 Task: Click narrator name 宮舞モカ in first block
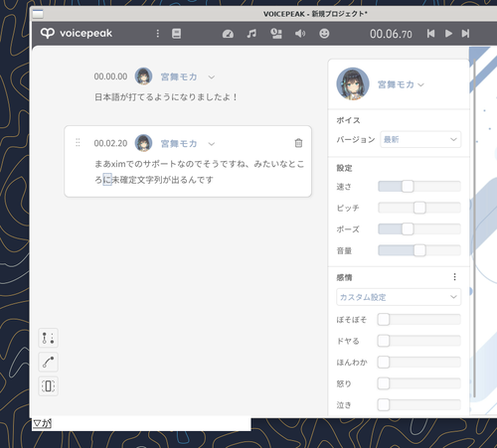179,76
